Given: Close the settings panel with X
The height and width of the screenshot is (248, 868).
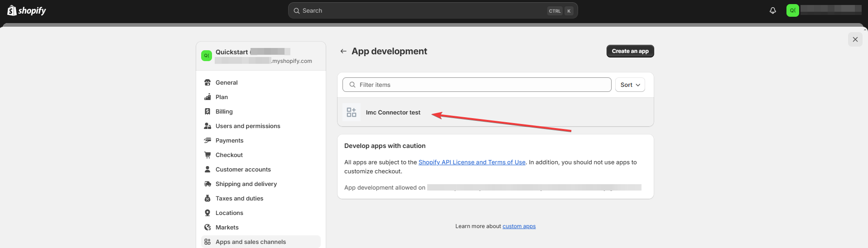Looking at the screenshot, I should coord(855,39).
